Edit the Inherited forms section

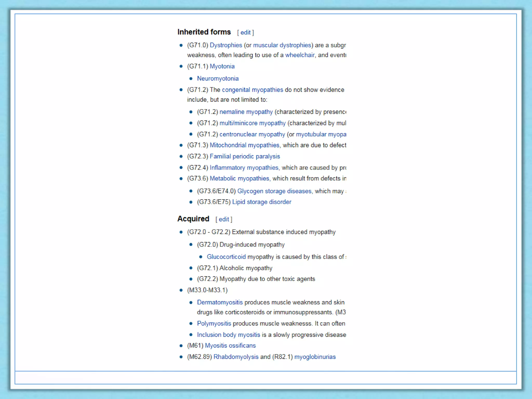[245, 32]
